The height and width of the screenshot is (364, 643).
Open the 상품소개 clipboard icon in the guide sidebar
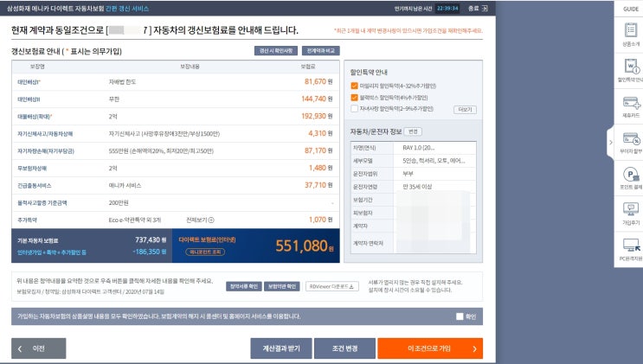point(631,30)
